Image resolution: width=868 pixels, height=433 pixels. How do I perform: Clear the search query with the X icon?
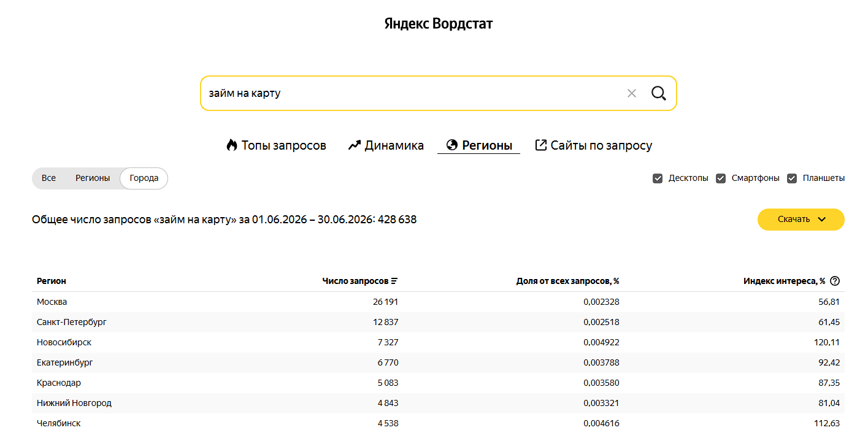click(x=632, y=93)
